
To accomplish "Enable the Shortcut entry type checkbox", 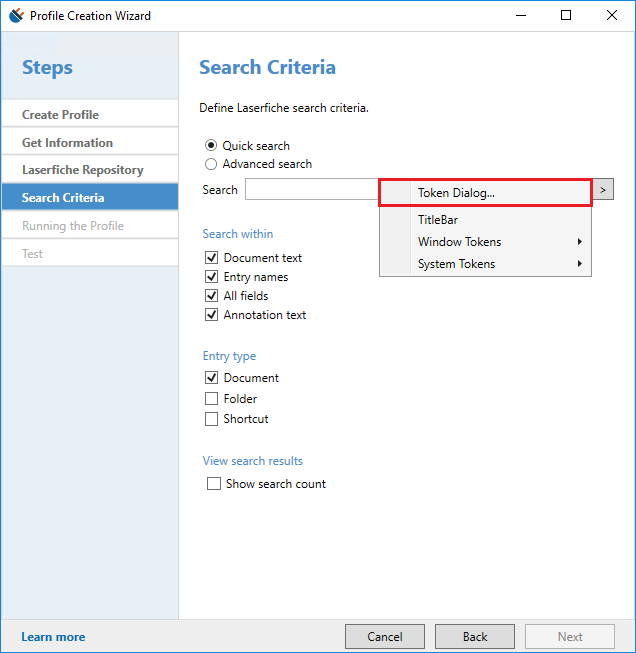I will 212,420.
